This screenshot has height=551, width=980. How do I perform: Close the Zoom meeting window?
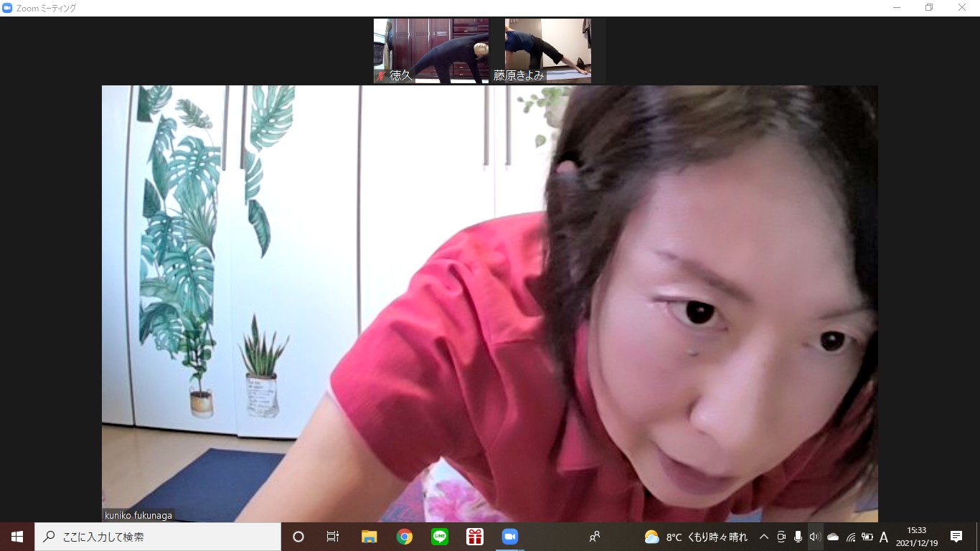point(962,8)
